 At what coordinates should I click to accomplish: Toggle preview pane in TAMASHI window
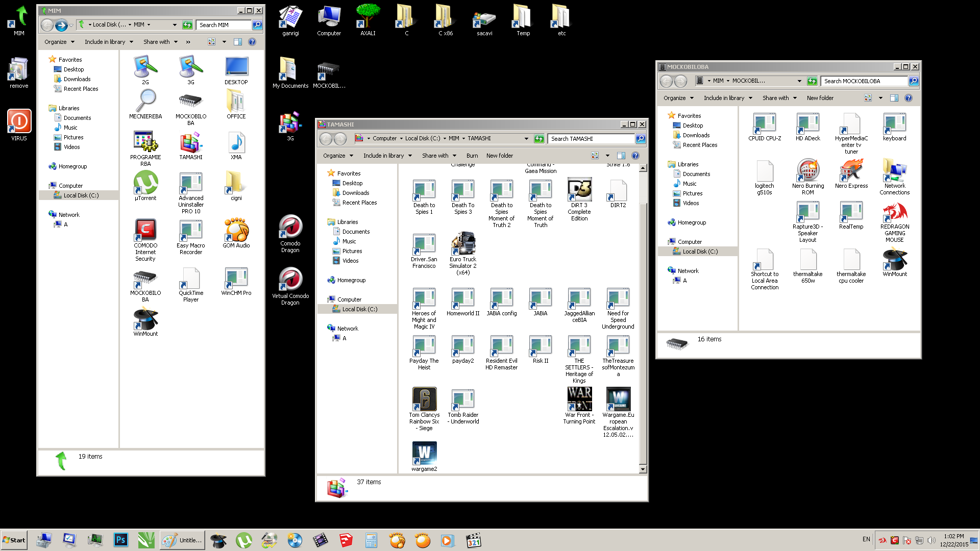click(621, 156)
